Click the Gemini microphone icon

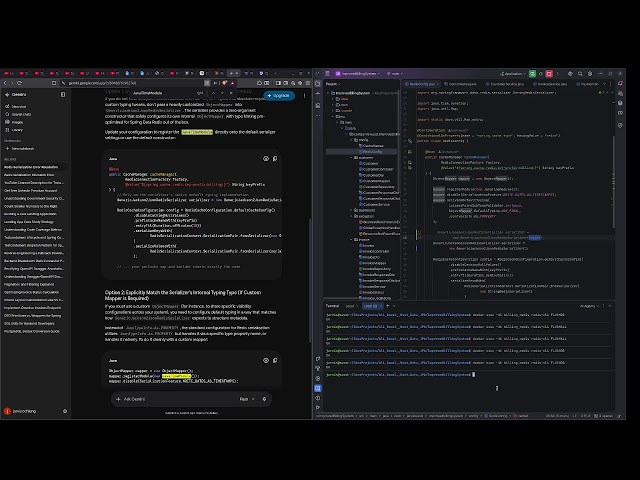point(264,399)
